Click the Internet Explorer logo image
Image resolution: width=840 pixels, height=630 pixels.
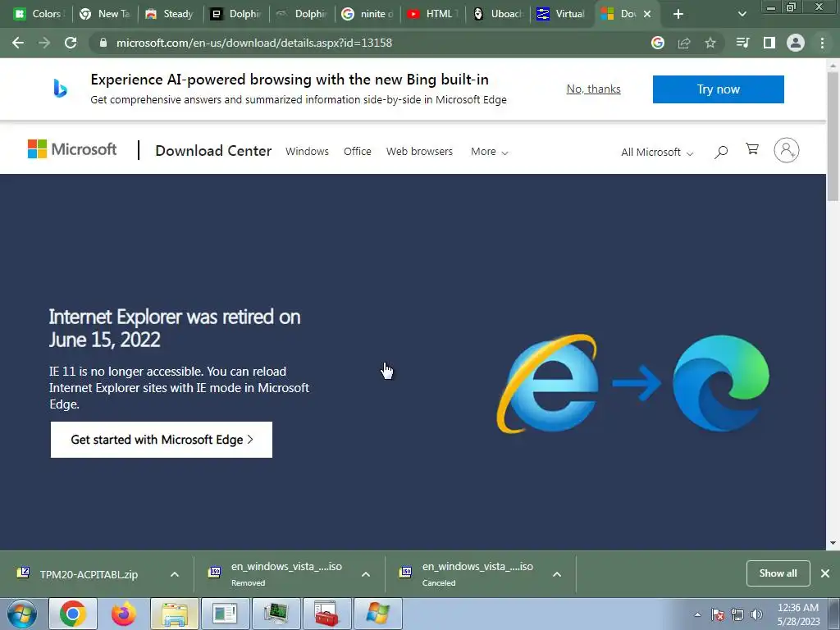(547, 384)
